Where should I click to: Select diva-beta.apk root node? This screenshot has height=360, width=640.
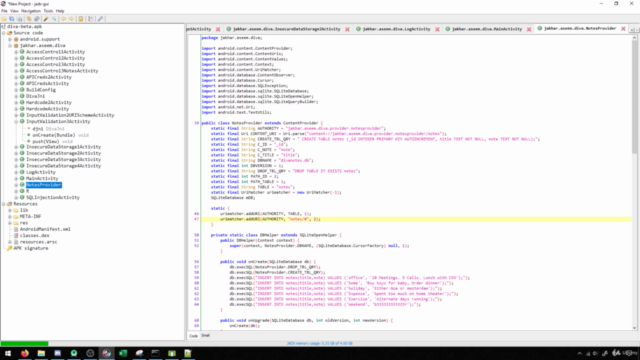[24, 27]
